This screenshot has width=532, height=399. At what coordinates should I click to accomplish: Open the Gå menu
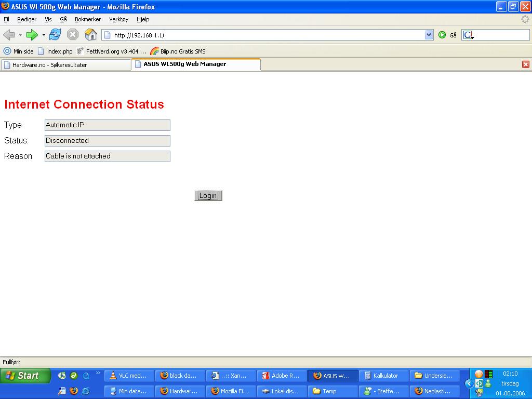[63, 19]
